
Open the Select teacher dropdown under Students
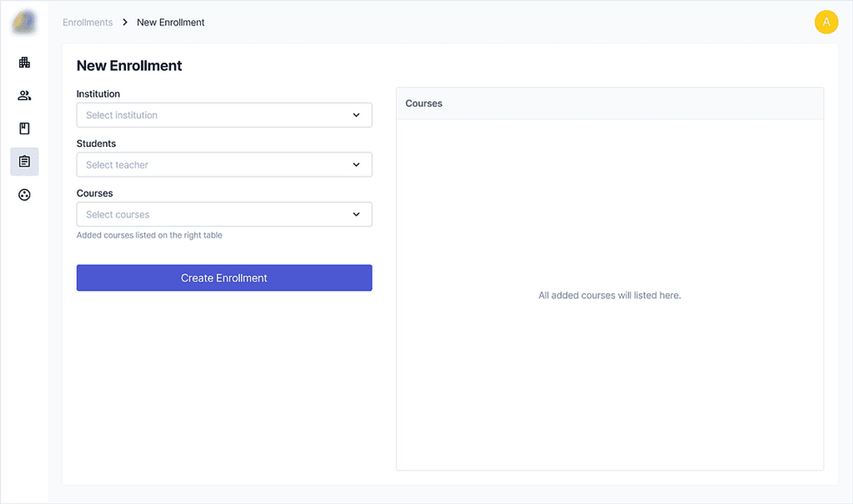[x=224, y=165]
